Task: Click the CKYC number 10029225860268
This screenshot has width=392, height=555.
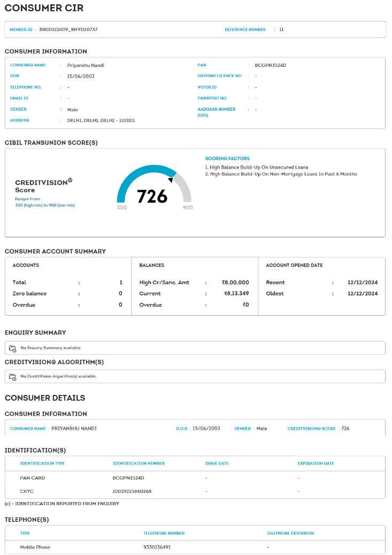Action: (x=132, y=491)
